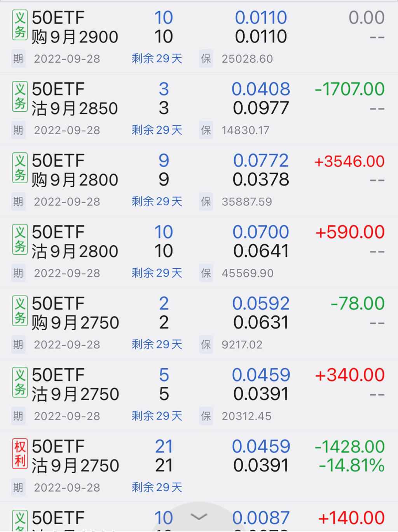
Task: Tap the 保 icon next to 20312.45
Action: click(x=206, y=416)
